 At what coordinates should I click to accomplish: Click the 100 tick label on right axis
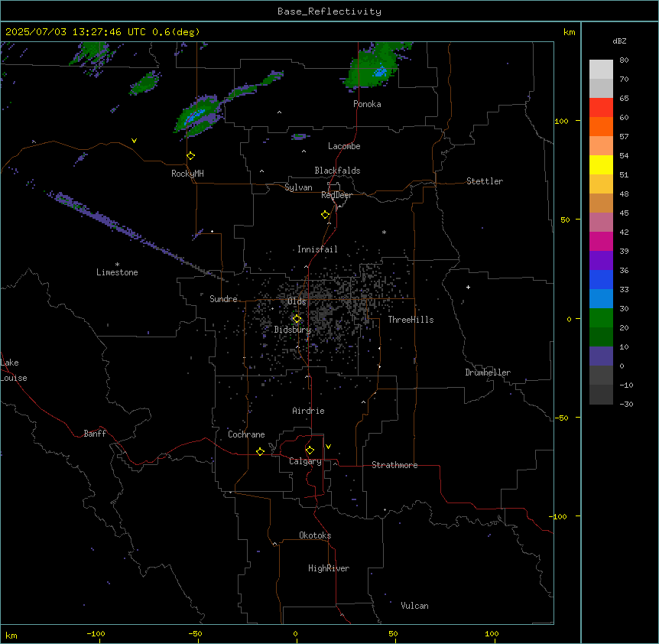561,121
